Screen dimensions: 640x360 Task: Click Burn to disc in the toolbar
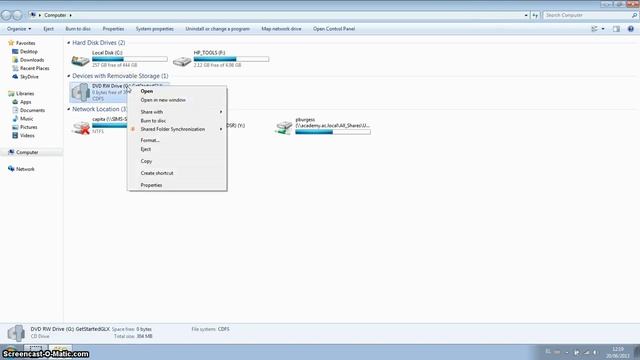(78, 29)
